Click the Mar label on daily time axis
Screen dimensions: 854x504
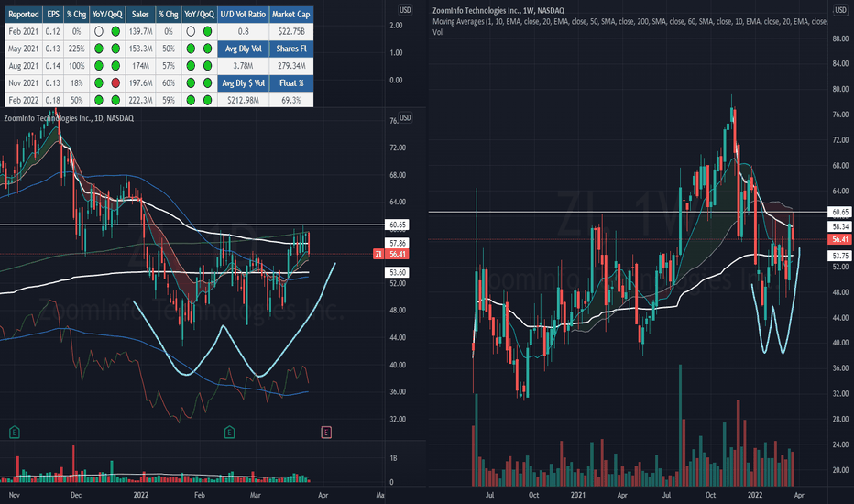(x=256, y=495)
